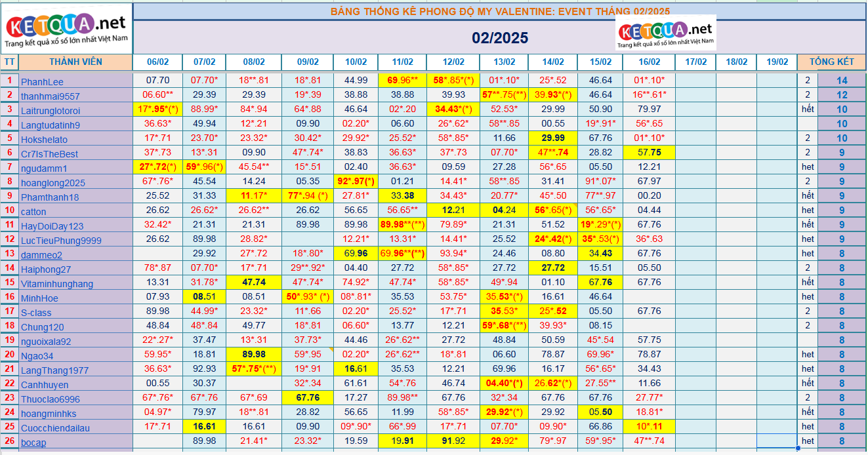Click member name 'Canhhuyen'

click(45, 385)
